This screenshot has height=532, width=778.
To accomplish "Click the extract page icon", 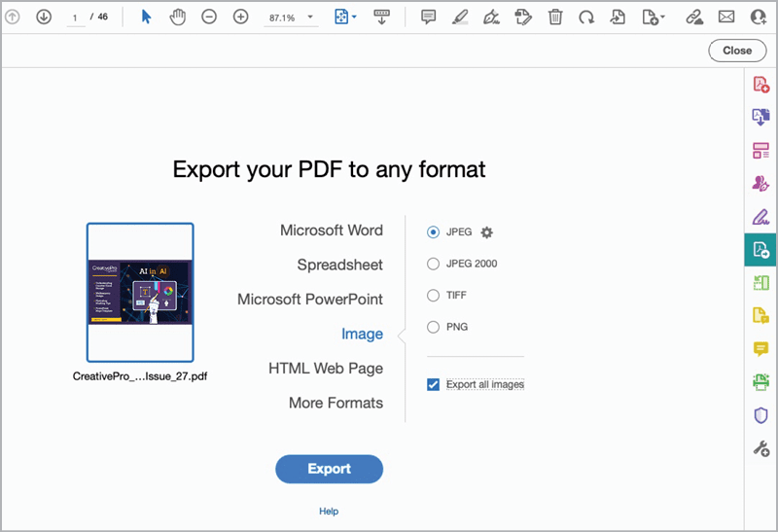I will pyautogui.click(x=618, y=18).
